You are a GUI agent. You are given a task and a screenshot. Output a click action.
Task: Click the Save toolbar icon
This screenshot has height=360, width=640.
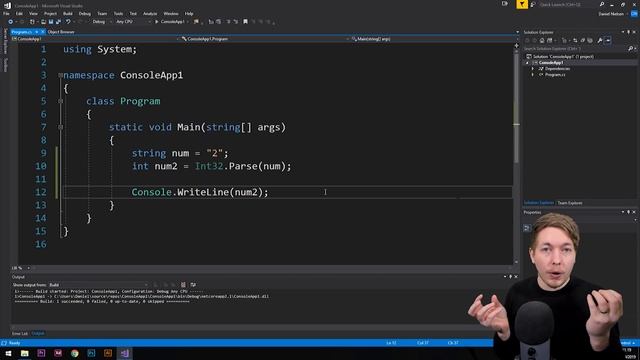tap(51, 22)
